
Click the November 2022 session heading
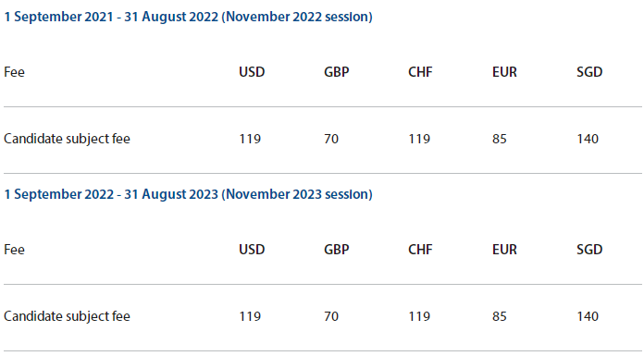point(188,17)
